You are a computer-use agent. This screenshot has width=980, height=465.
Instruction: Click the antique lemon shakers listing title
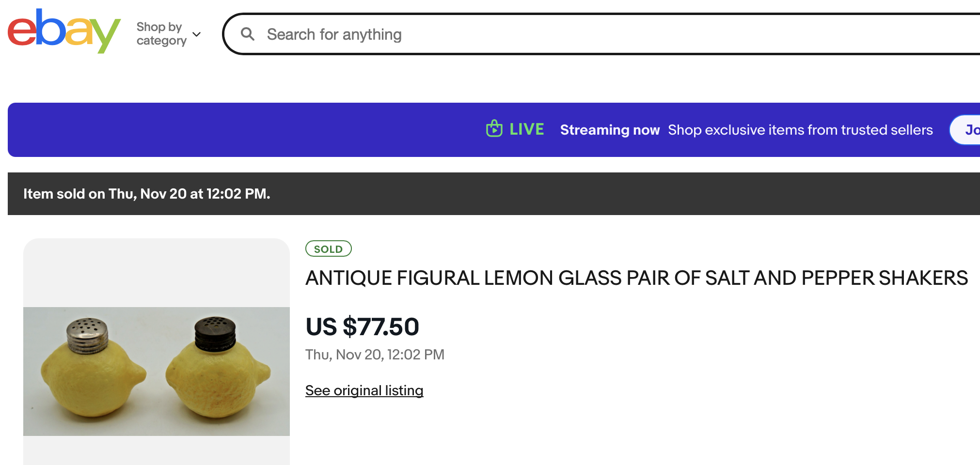click(636, 278)
